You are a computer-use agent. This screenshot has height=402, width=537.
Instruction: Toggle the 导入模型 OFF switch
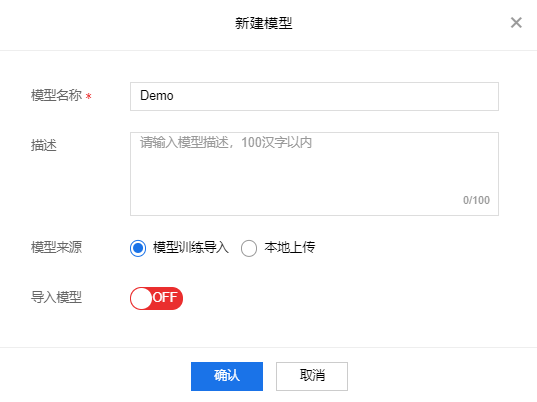tap(157, 298)
